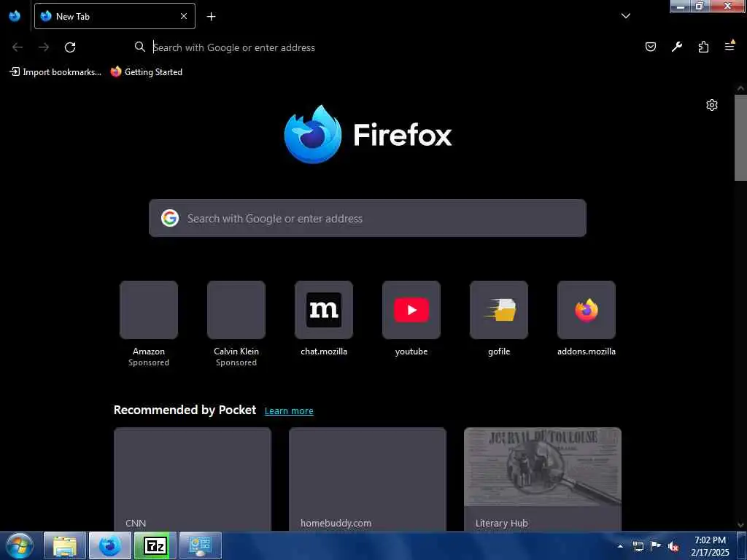Personalize new tab via gear icon
This screenshot has width=747, height=560.
712,105
